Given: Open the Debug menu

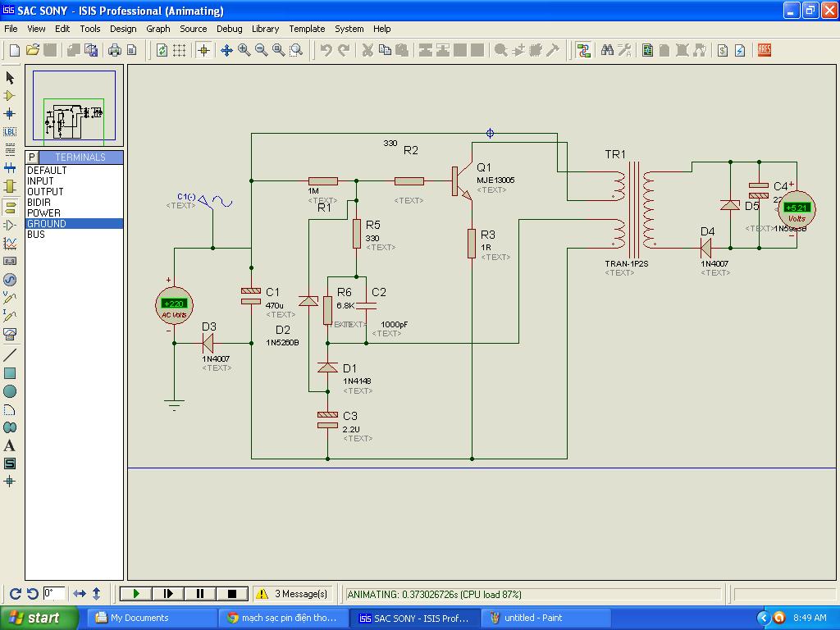Looking at the screenshot, I should (229, 29).
